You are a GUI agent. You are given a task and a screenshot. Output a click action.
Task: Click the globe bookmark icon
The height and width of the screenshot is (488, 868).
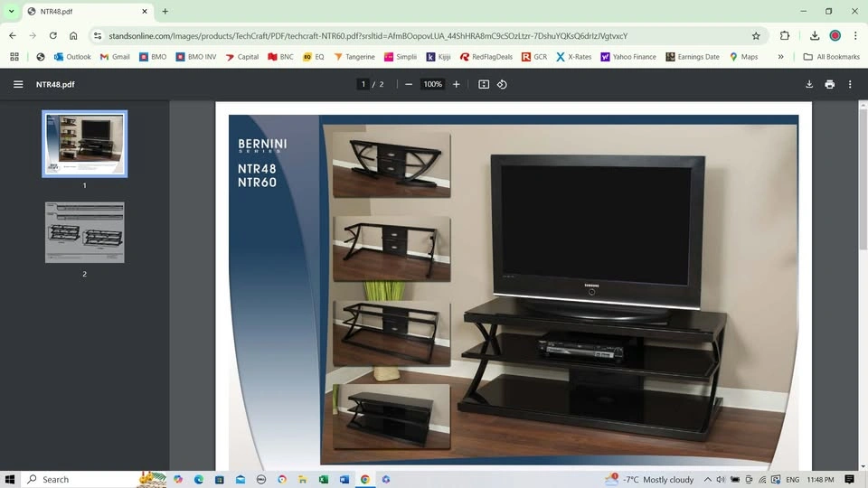click(x=41, y=56)
